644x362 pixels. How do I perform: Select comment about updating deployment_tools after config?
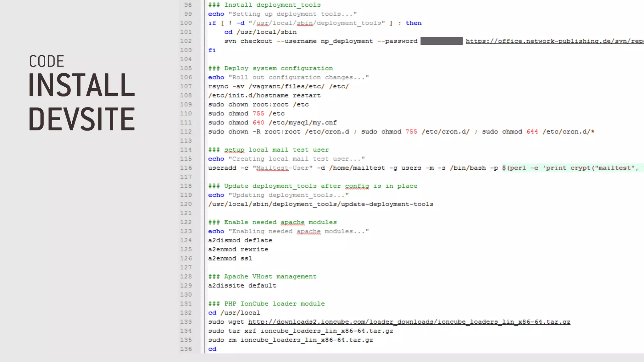point(313,186)
